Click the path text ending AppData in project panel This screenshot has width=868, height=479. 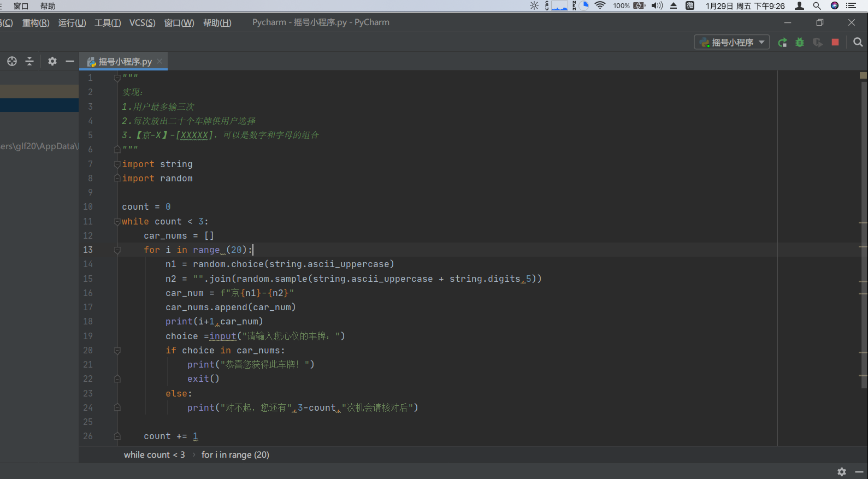coord(39,146)
